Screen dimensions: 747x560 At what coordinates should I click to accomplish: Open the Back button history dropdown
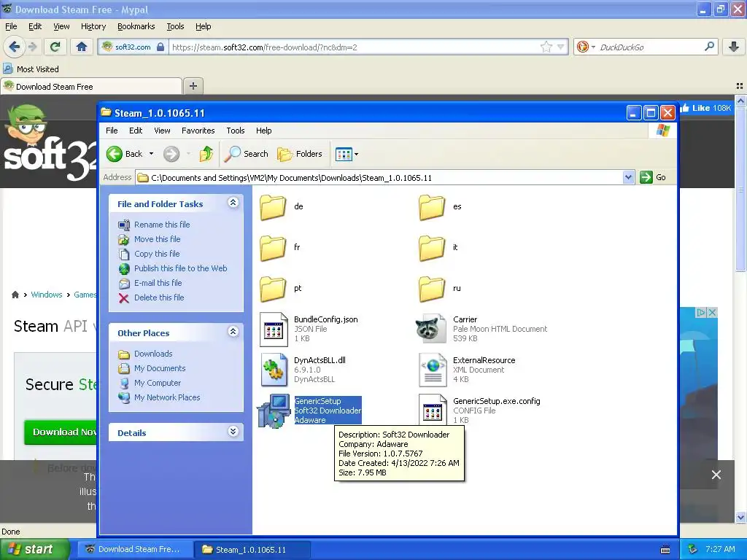pos(151,154)
